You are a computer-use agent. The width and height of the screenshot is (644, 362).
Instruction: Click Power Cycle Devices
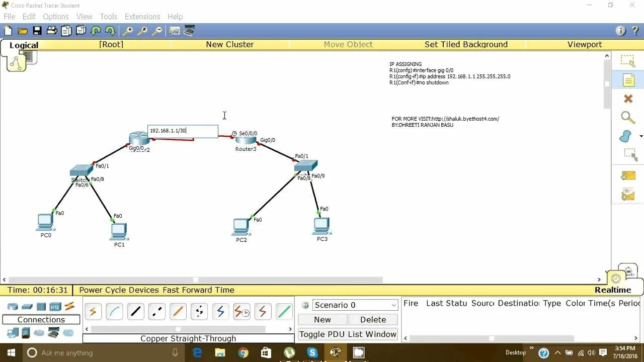[x=119, y=290]
